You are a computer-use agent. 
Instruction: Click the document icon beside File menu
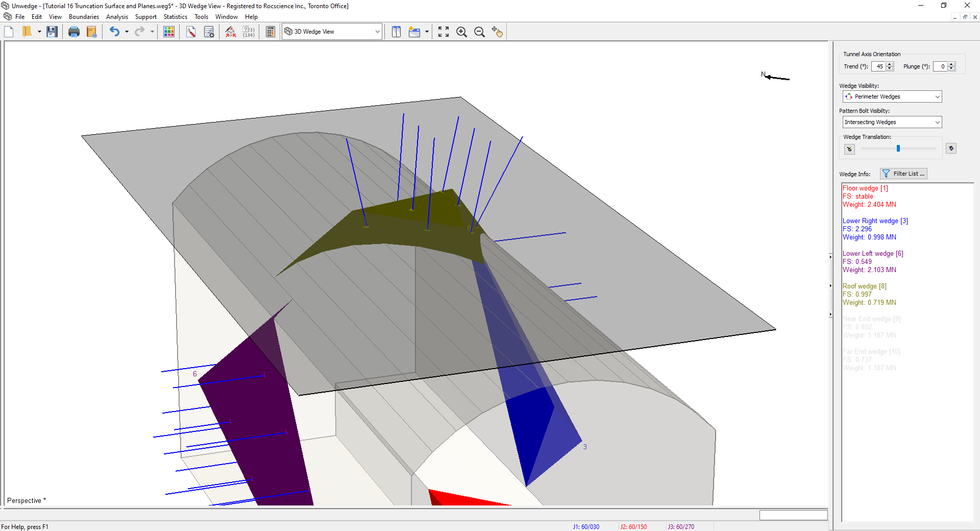(8, 17)
